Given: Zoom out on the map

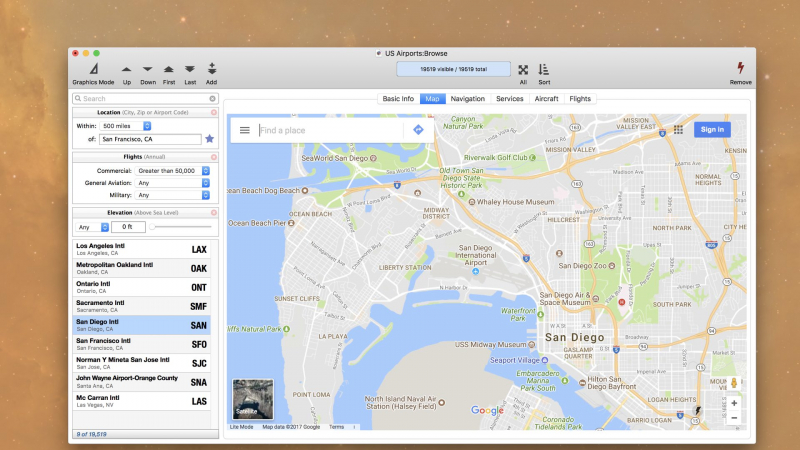Looking at the screenshot, I should point(734,418).
